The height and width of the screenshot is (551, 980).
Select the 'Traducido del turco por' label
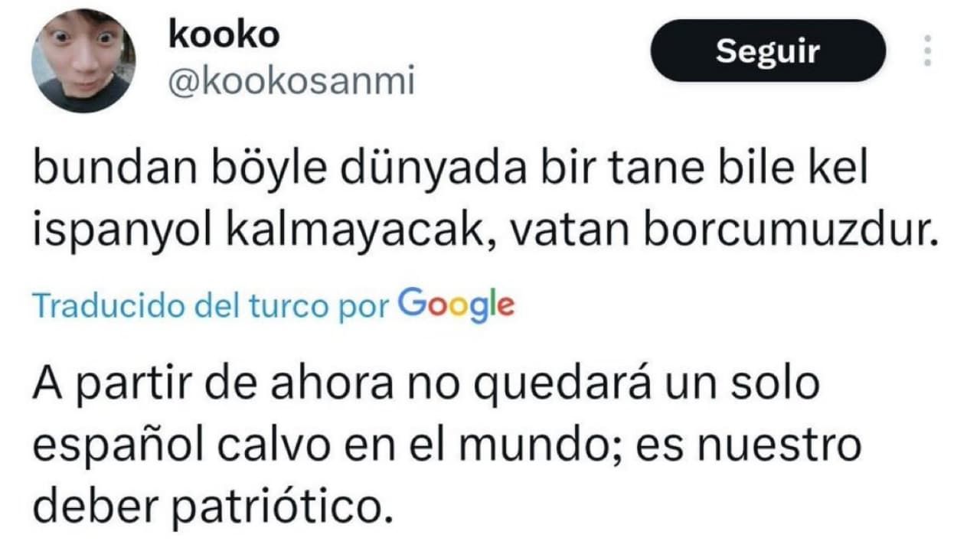click(212, 306)
